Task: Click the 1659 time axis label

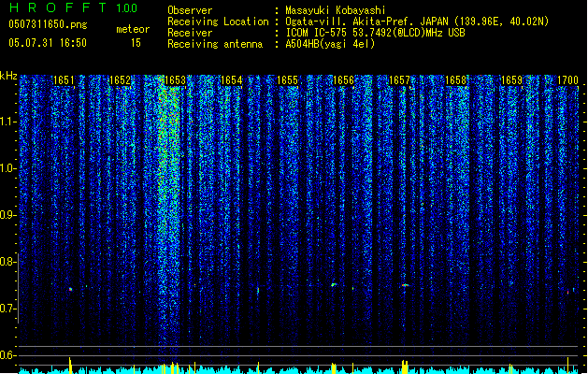Action: 512,80
